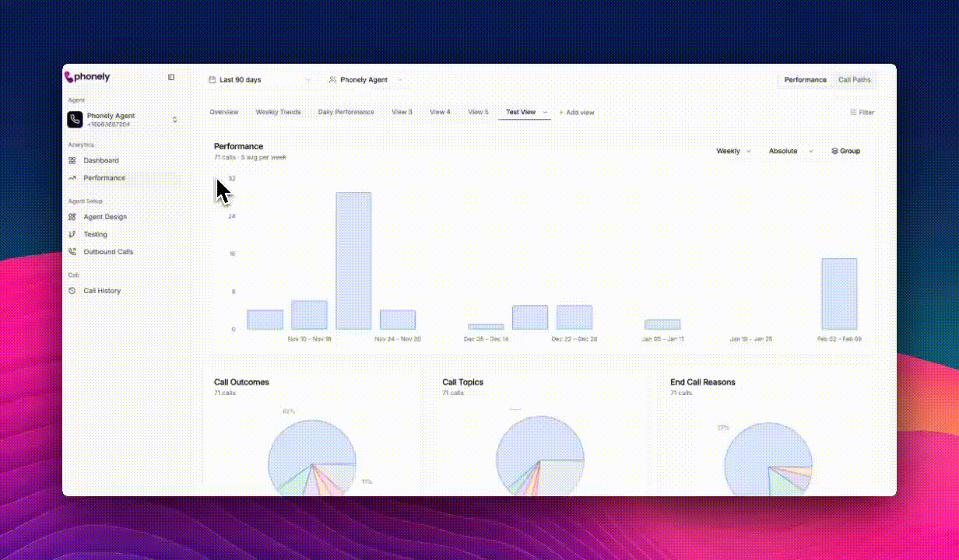
Task: Open the Filter options
Action: (x=862, y=112)
